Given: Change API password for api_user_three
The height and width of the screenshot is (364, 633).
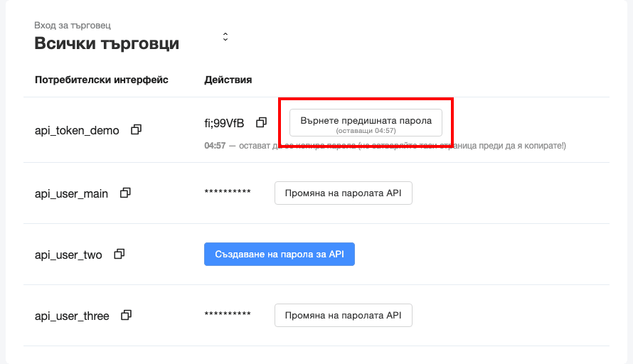Looking at the screenshot, I should (x=343, y=316).
